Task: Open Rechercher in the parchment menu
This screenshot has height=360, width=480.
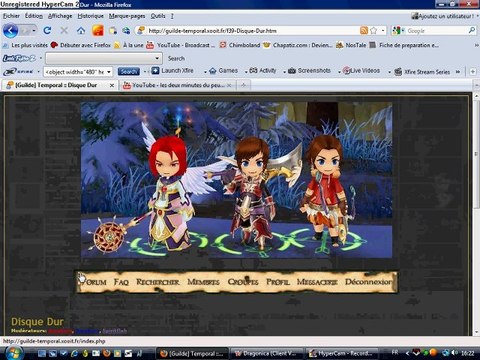Action: point(158,282)
